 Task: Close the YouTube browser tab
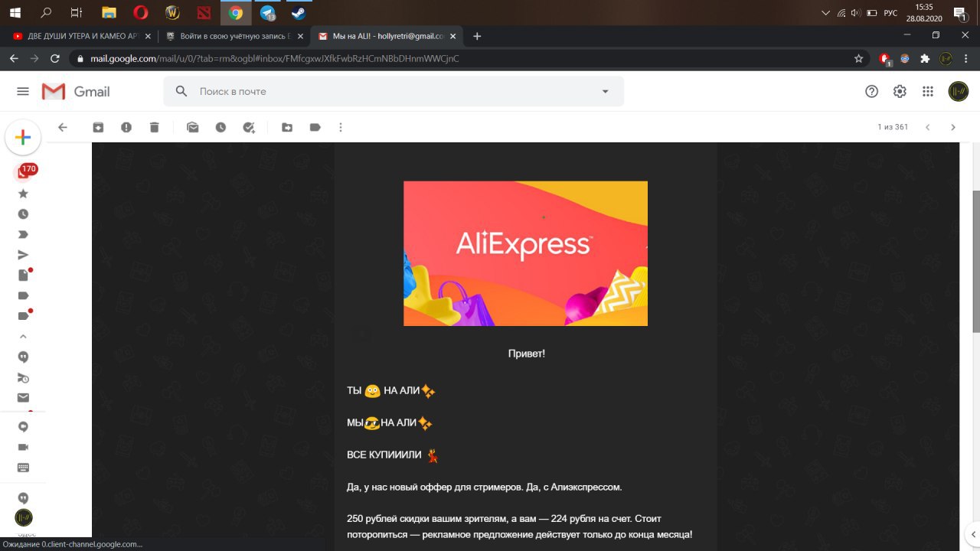pos(148,36)
